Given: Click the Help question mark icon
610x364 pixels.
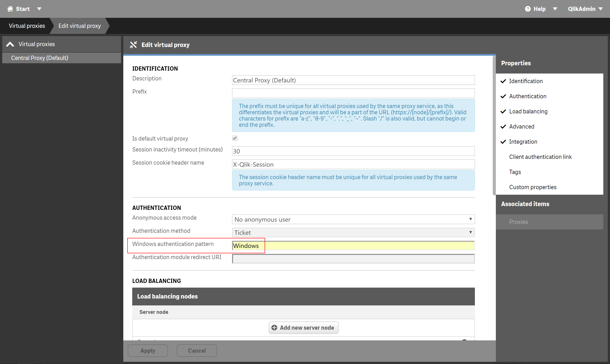Looking at the screenshot, I should [528, 9].
